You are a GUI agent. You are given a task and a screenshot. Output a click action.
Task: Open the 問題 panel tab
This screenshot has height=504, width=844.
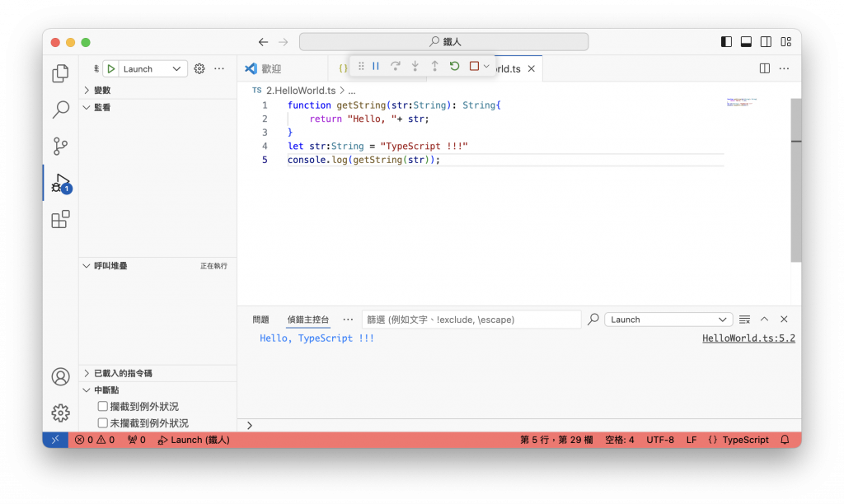click(x=260, y=320)
